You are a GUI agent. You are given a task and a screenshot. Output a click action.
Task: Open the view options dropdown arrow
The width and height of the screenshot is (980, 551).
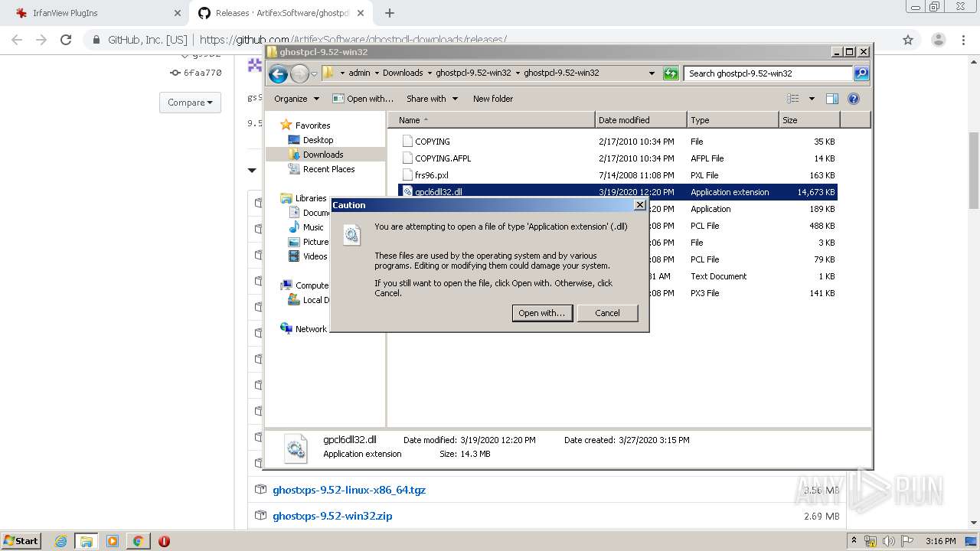click(812, 99)
